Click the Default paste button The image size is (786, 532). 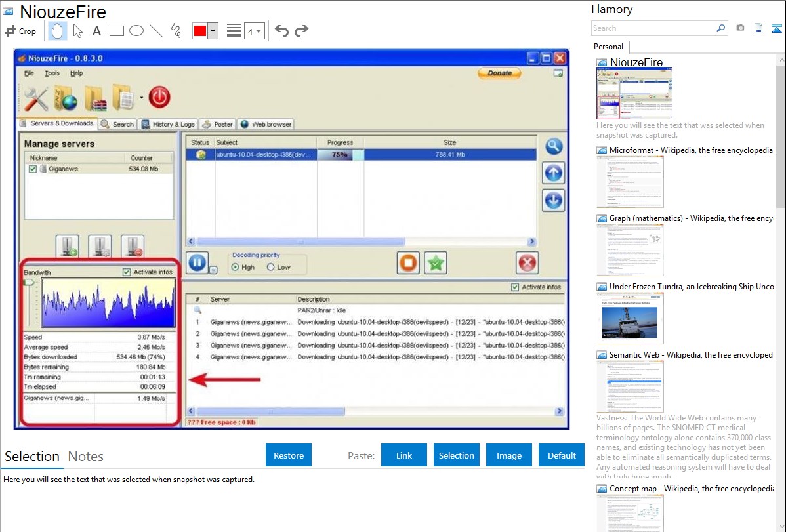tap(562, 455)
